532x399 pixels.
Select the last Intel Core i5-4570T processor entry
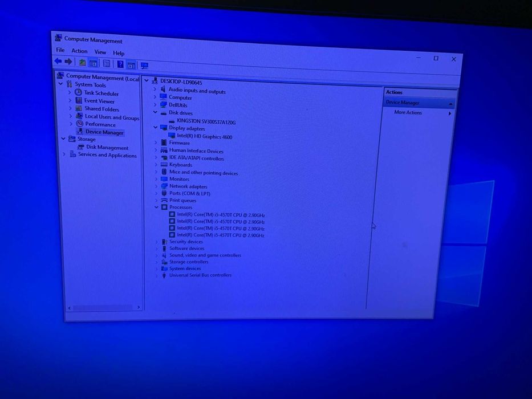pos(221,235)
